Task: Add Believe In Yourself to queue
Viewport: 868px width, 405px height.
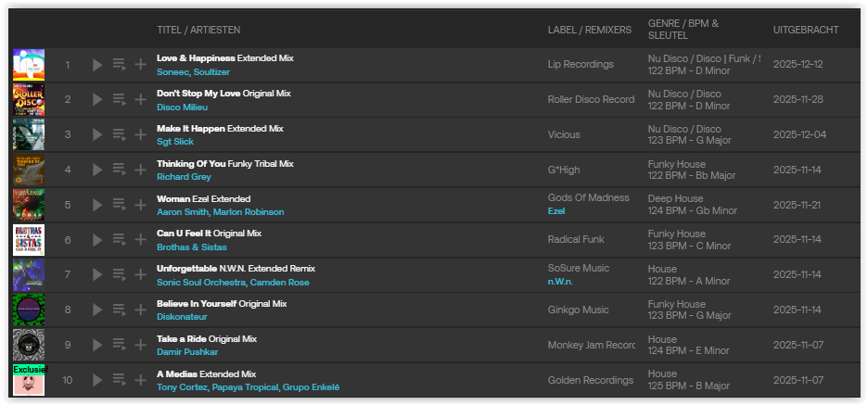Action: 119,311
